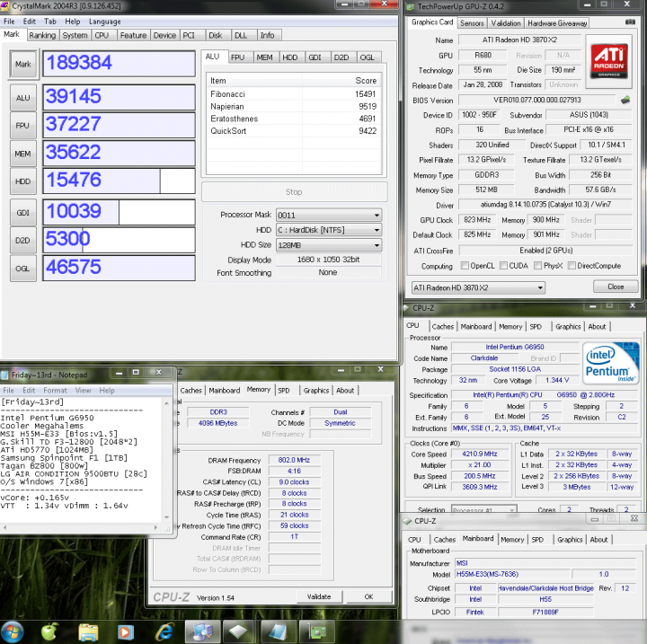Toggle the PhysX checkbox in GPU-Z
Screen dimensions: 647x644
537,265
